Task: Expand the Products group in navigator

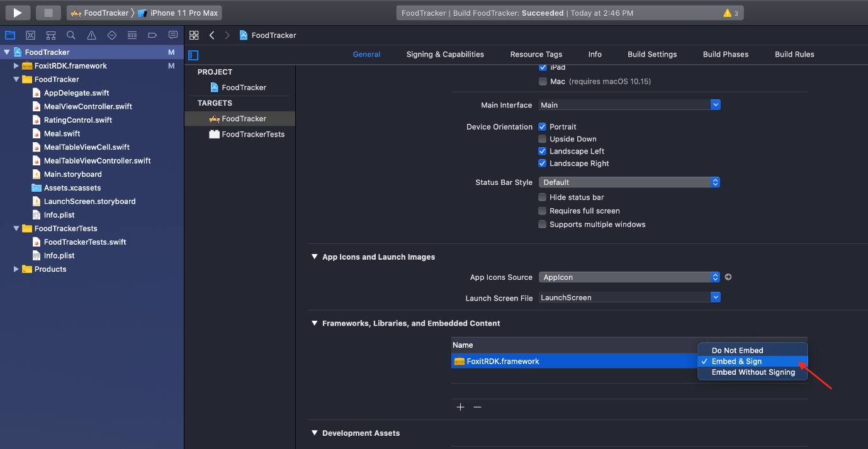Action: (16, 269)
